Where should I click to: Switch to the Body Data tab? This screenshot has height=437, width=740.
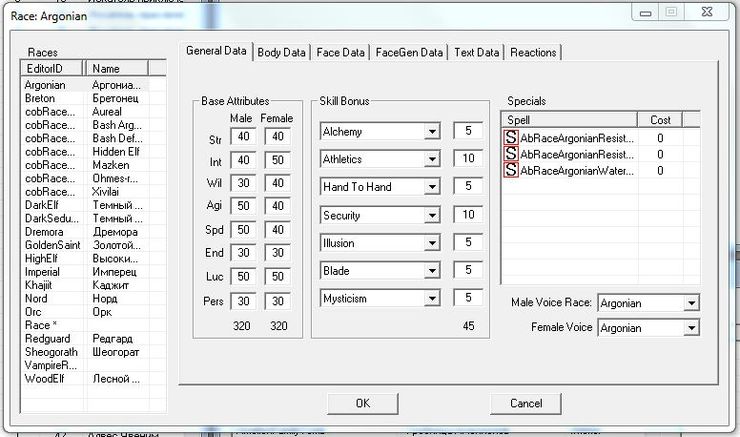coord(281,52)
